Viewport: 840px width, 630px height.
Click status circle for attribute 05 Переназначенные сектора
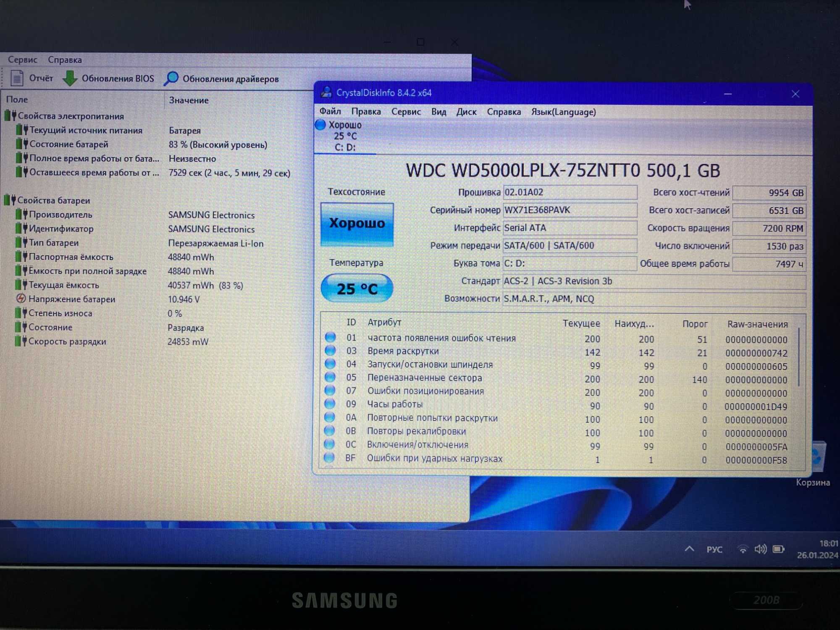(330, 377)
